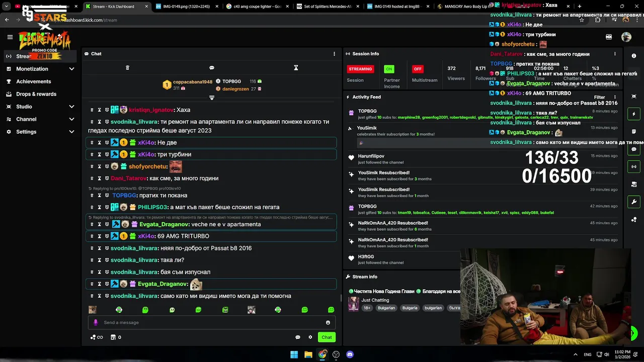Click the Windows Start button

click(x=294, y=354)
